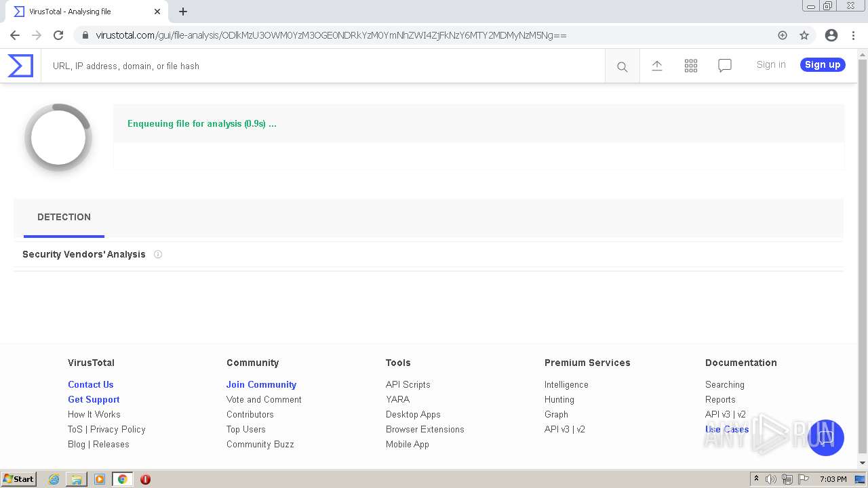Image resolution: width=868 pixels, height=488 pixels.
Task: Open Vote and Comment link
Action: pos(264,399)
